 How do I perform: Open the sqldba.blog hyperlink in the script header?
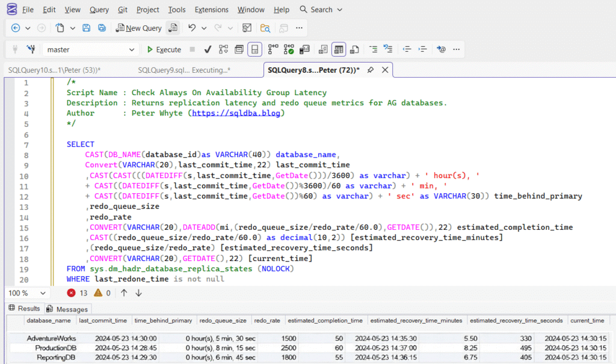point(236,113)
